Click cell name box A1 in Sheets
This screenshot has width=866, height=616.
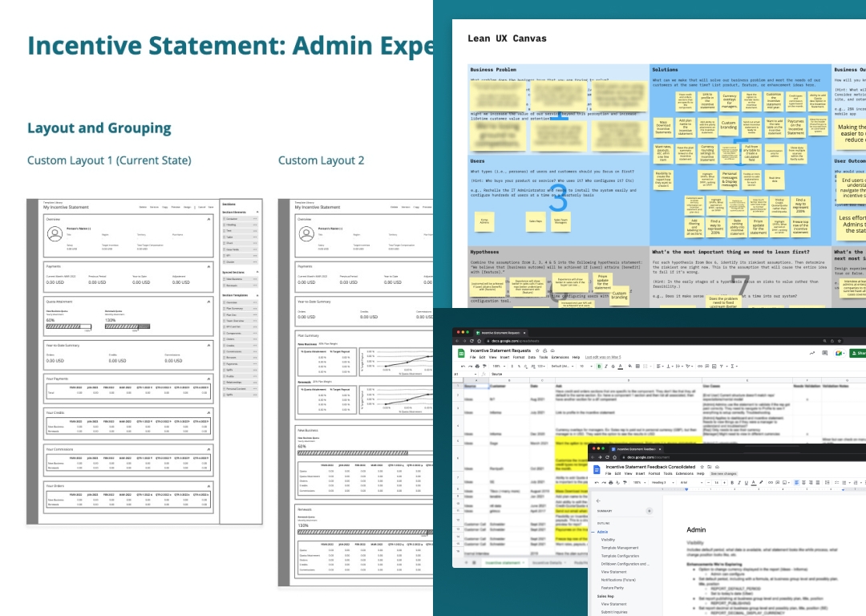[464, 374]
